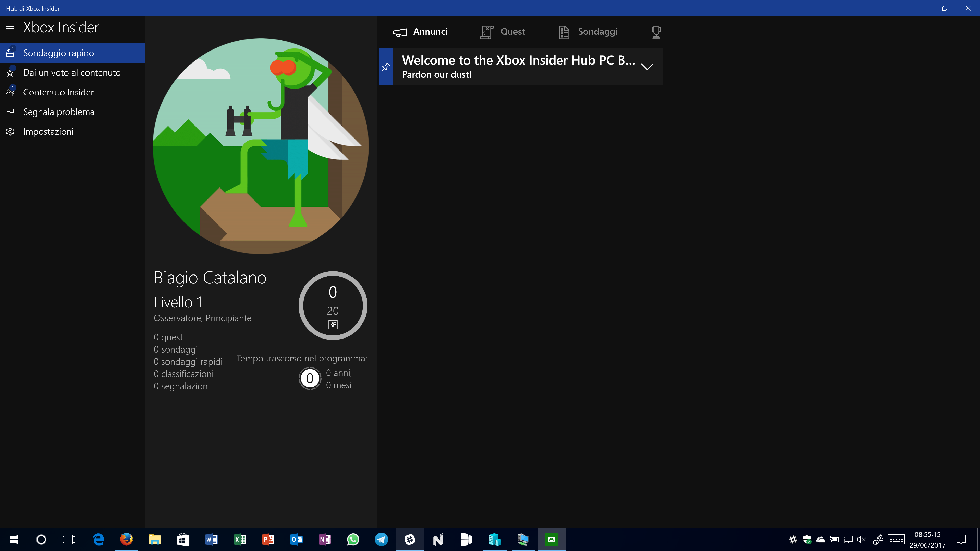Launch Word from taskbar
The image size is (980, 551).
[x=212, y=539]
